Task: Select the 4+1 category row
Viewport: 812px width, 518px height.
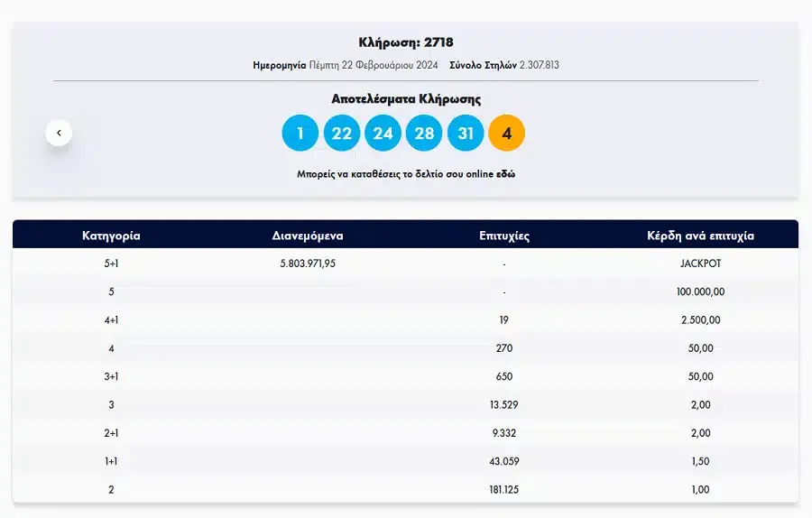Action: pos(111,320)
